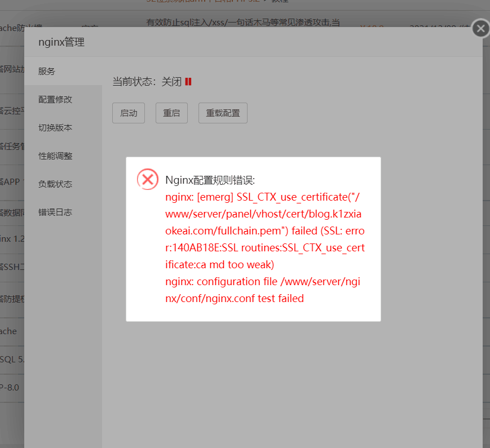490x448 pixels.
Task: View the 负载状态 tab
Action: (x=63, y=184)
